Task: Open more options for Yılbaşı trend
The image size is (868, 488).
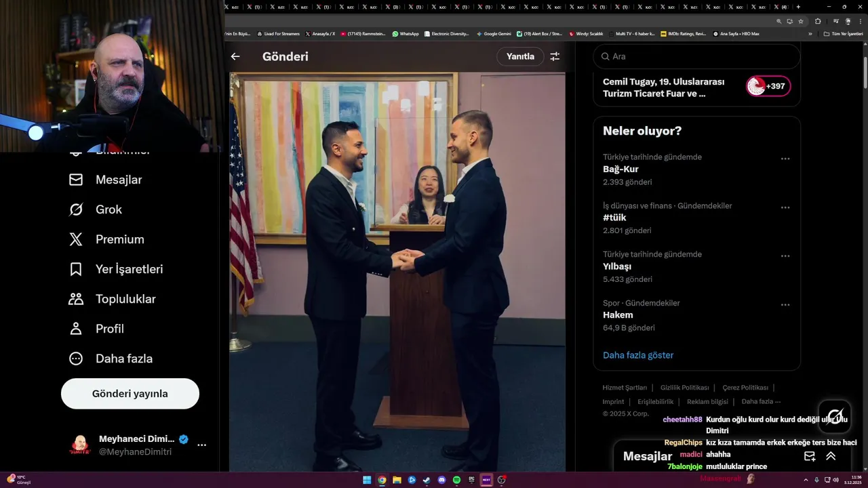Action: click(x=785, y=256)
